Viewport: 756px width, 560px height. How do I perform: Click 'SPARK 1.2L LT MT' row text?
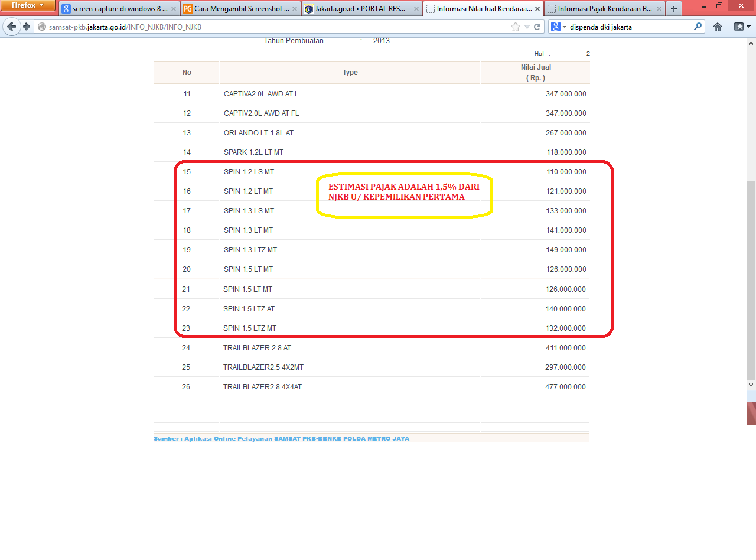point(253,152)
